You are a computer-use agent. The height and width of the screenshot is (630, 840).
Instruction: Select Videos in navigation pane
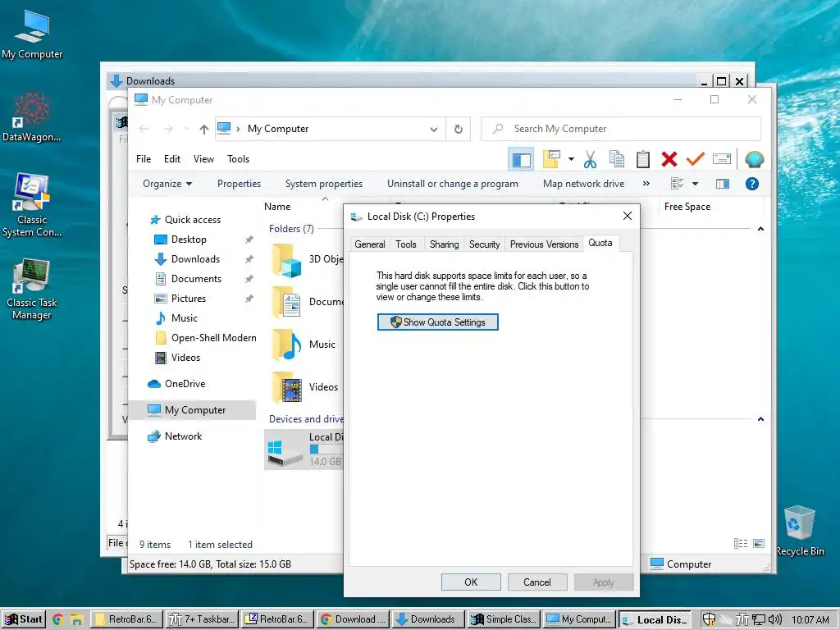click(x=185, y=358)
